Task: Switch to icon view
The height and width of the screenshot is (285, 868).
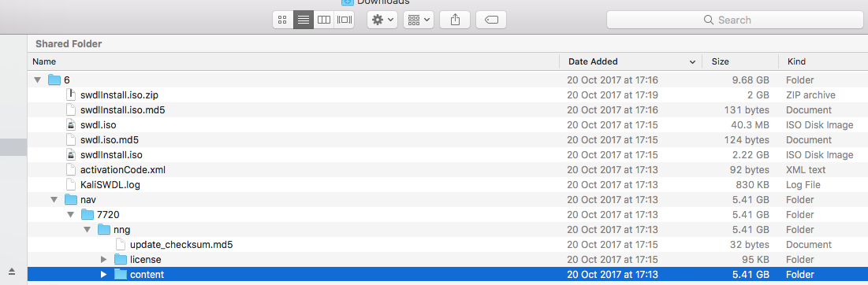Action: [x=283, y=20]
